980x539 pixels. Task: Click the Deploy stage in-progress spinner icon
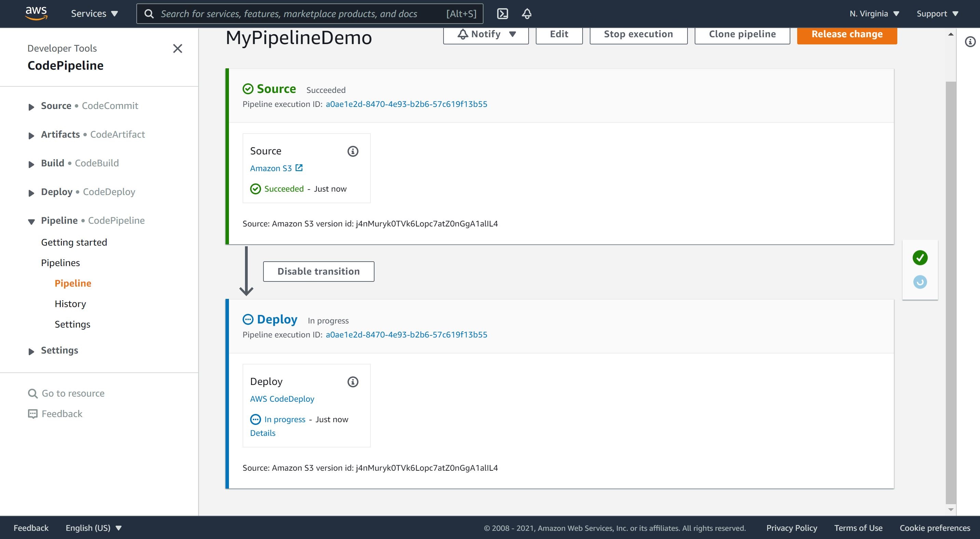pyautogui.click(x=248, y=320)
